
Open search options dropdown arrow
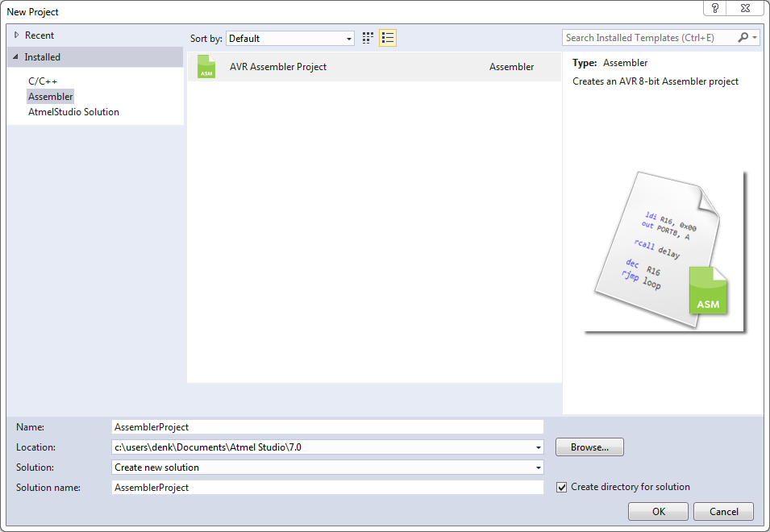pyautogui.click(x=755, y=38)
